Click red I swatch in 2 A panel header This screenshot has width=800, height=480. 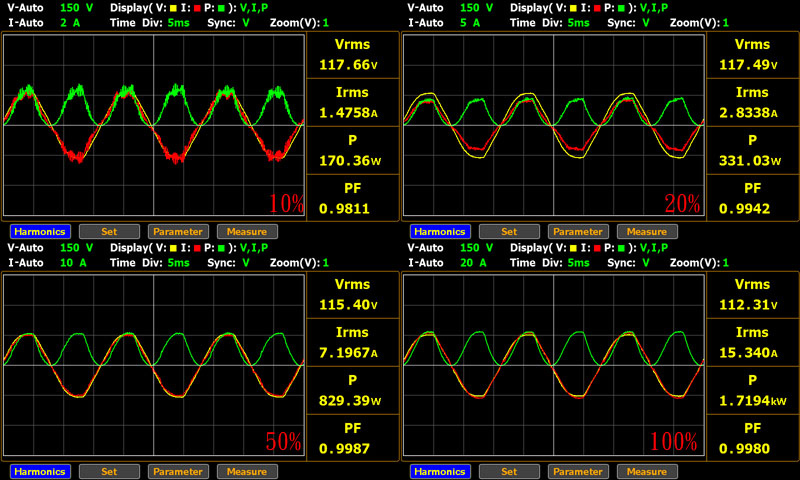tap(197, 8)
